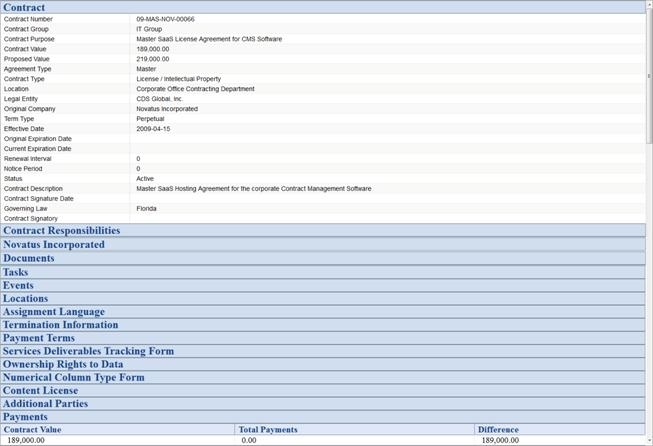The width and height of the screenshot is (653, 446).
Task: Click the IT Group value
Action: coord(149,29)
